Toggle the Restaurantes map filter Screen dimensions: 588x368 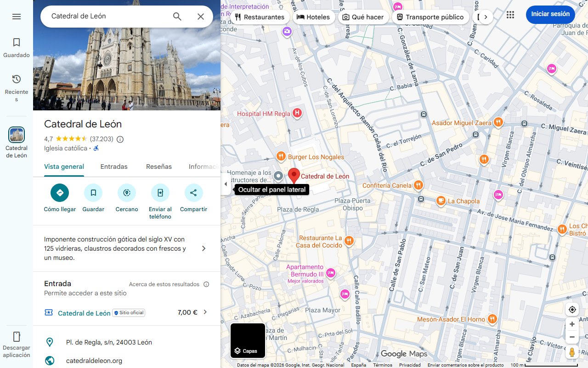261,17
